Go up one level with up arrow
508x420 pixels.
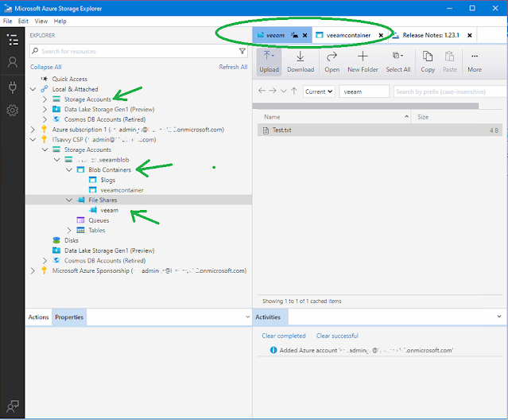pyautogui.click(x=294, y=91)
